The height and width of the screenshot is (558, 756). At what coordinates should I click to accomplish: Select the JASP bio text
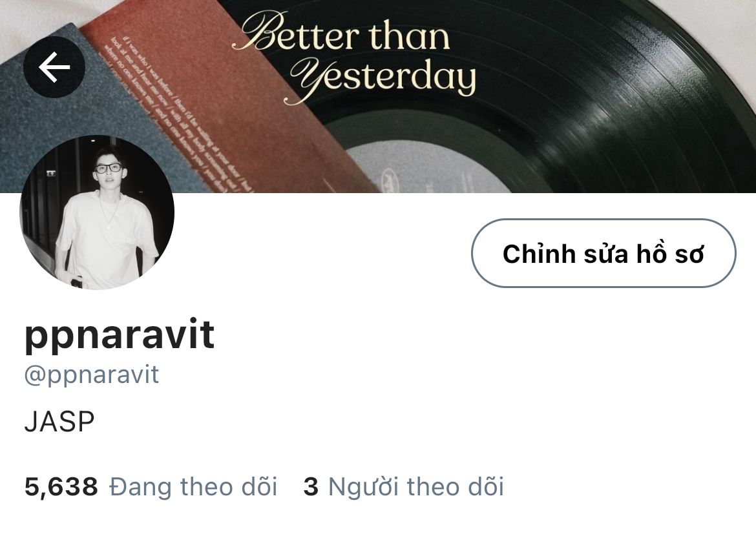click(x=59, y=422)
